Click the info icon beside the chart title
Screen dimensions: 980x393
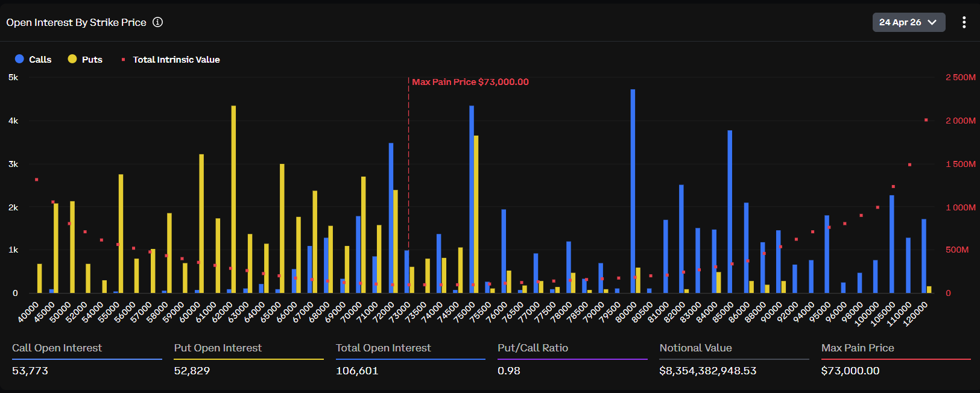click(x=157, y=22)
